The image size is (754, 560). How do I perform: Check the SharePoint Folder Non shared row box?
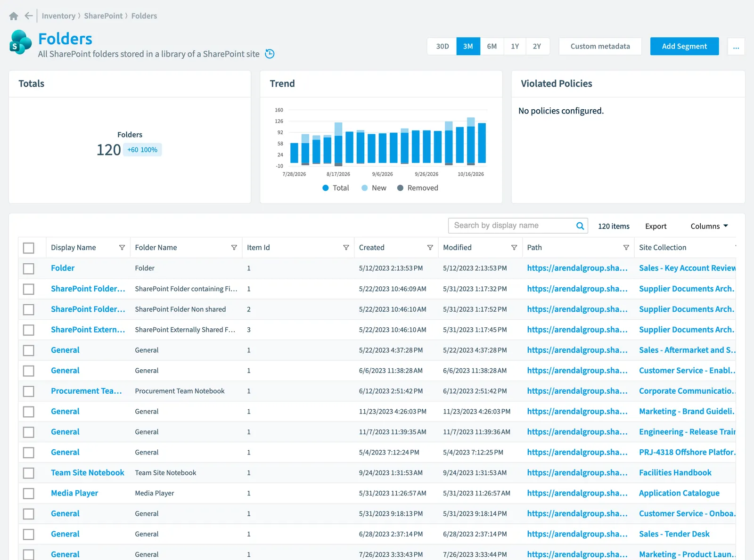tap(29, 309)
